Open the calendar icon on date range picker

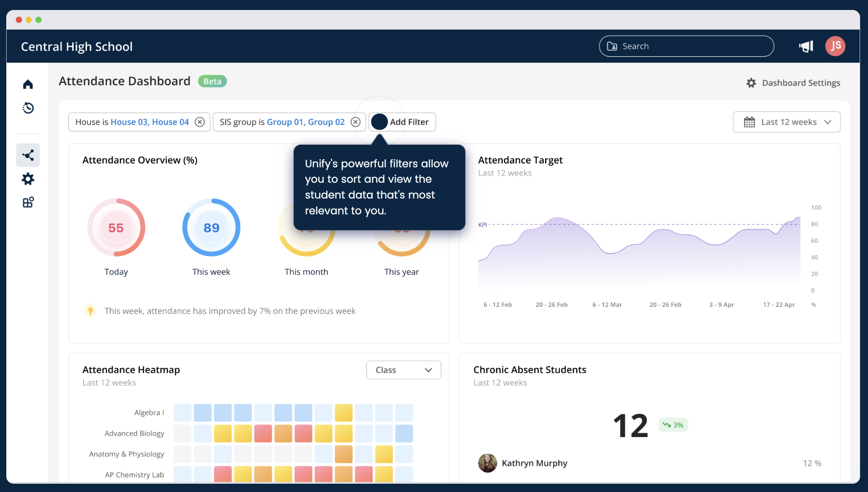coord(749,122)
